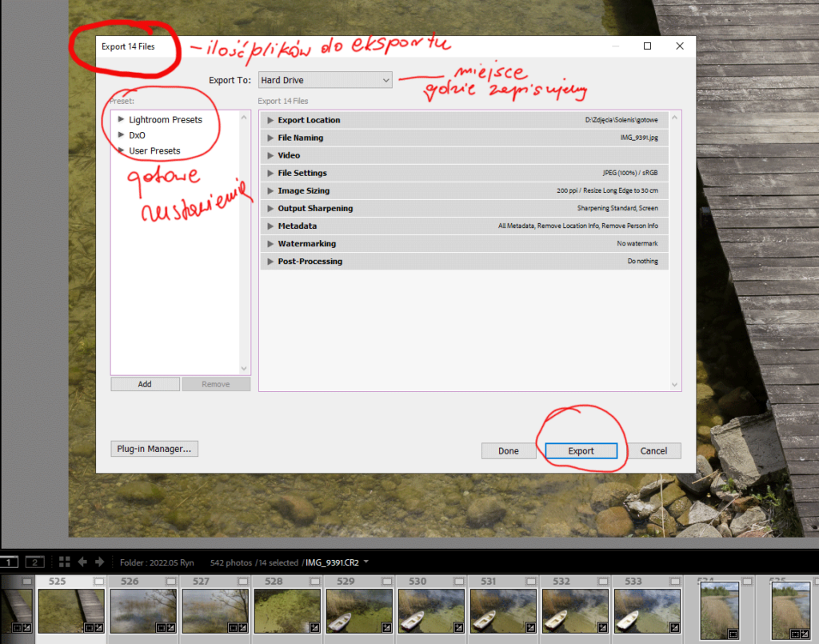819x644 pixels.
Task: Open the Plug-in Manager
Action: point(154,448)
